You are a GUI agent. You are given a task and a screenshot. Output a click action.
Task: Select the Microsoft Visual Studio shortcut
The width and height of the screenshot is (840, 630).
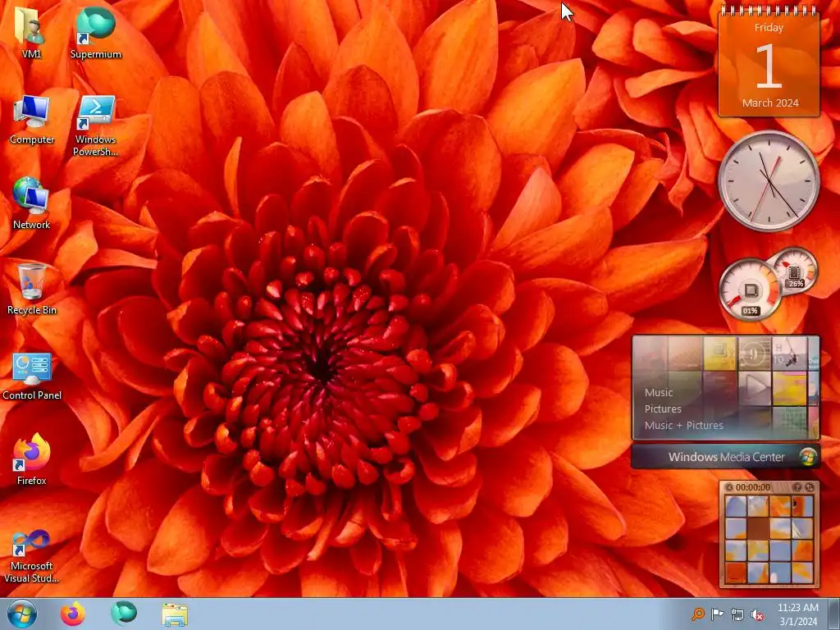click(31, 556)
